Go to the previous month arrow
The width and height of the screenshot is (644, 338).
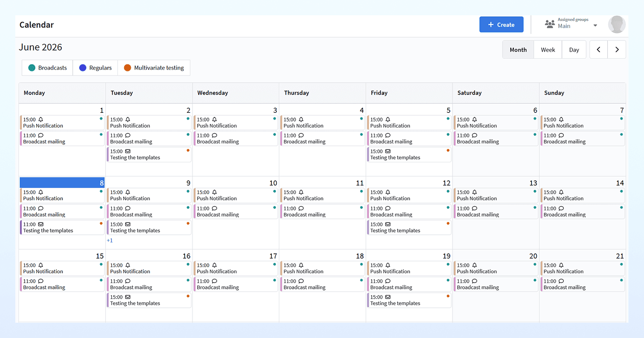point(599,50)
